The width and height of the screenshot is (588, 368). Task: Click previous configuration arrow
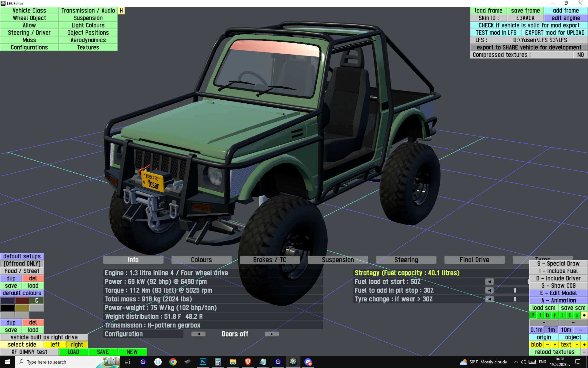point(198,334)
